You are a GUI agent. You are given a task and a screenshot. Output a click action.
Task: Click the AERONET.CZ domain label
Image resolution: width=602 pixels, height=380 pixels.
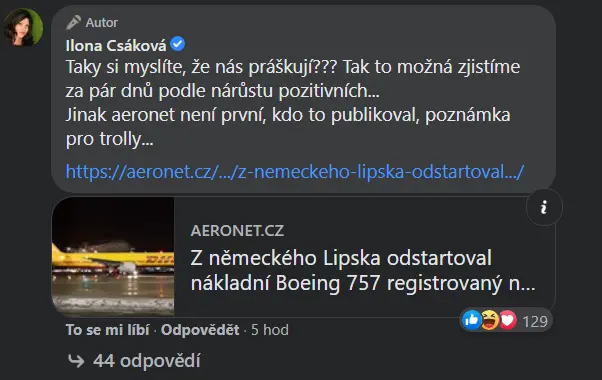237,231
